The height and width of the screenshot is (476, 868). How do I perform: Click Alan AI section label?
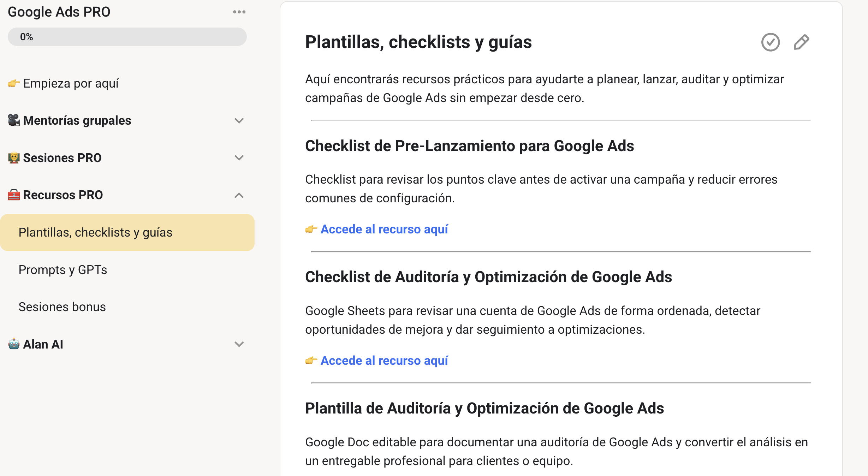[43, 344]
